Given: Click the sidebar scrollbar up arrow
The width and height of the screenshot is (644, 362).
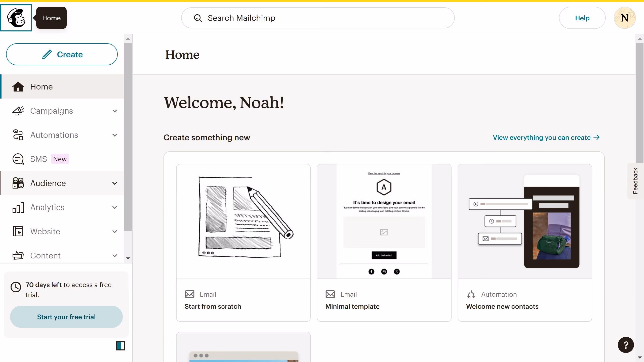Looking at the screenshot, I should pyautogui.click(x=128, y=39).
